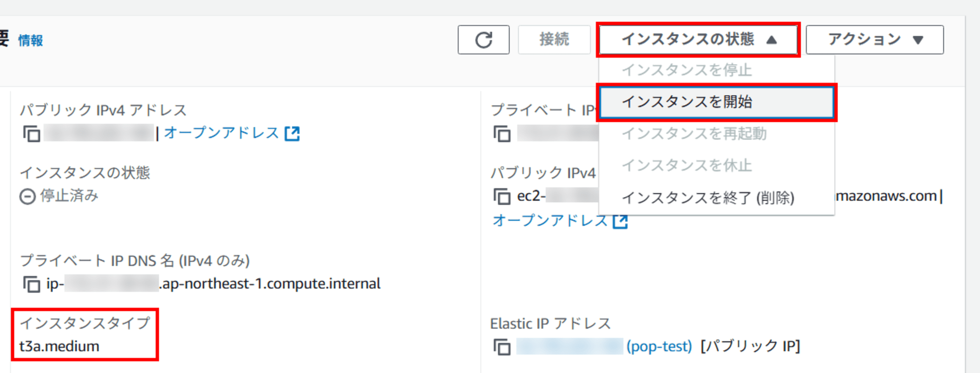The image size is (980, 373).
Task: Open the アクション dropdown menu
Action: [x=875, y=40]
